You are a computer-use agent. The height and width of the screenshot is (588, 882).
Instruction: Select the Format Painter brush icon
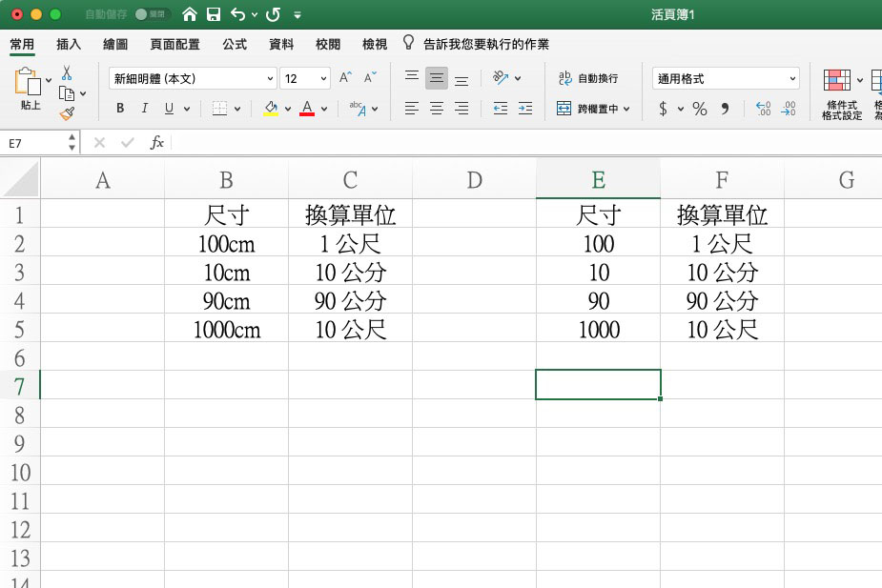click(x=68, y=113)
